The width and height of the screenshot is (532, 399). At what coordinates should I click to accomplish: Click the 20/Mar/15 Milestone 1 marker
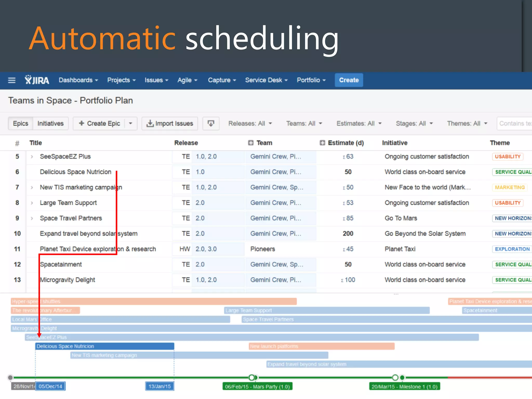tap(404, 387)
